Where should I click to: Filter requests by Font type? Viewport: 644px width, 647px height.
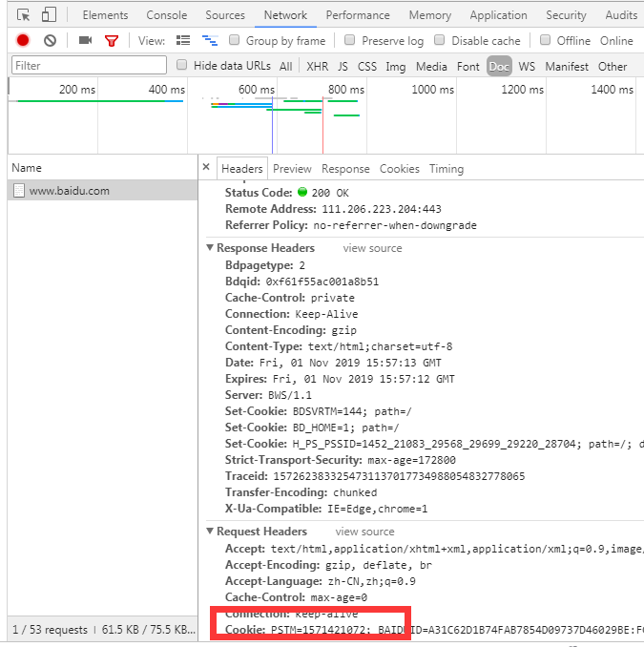(x=468, y=67)
